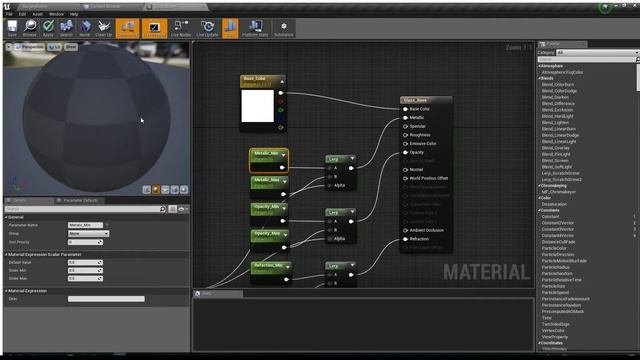Click the World Position Offset pin

click(405, 178)
